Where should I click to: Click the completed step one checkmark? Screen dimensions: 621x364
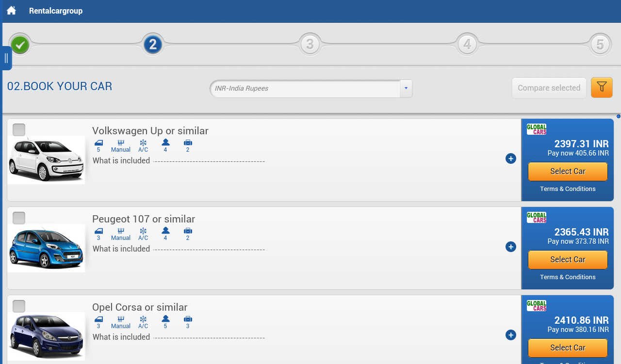(20, 45)
